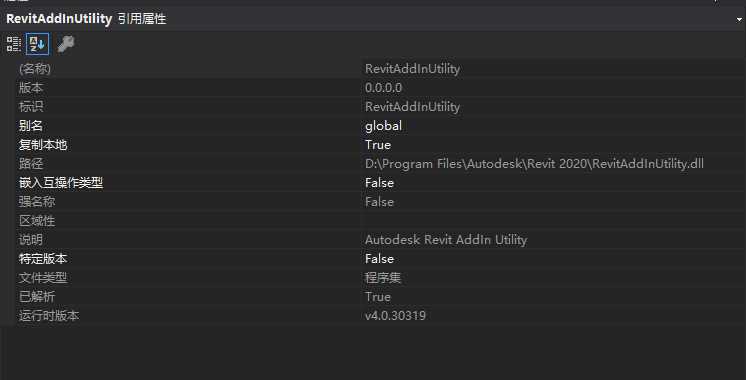The image size is (746, 380).
Task: Click the version value 0.0.0.0
Action: click(383, 88)
